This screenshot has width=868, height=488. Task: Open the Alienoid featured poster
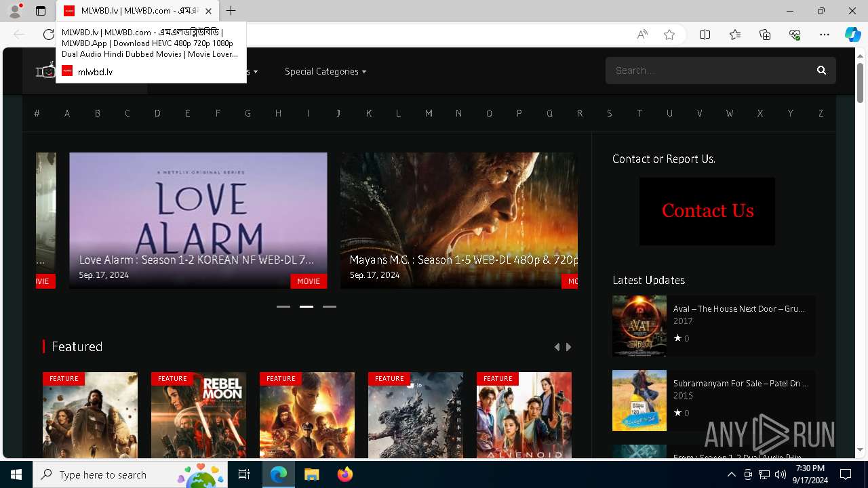(524, 415)
